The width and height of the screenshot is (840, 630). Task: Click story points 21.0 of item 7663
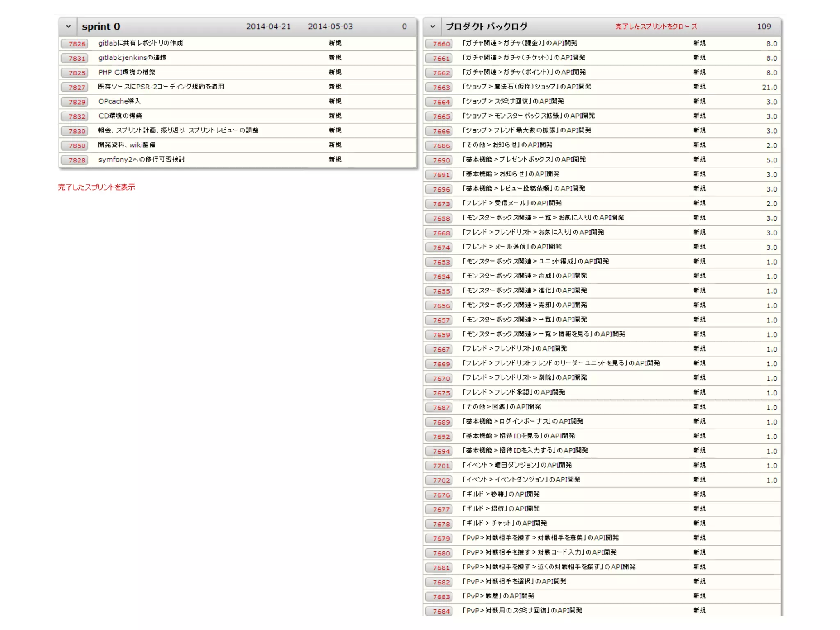point(769,87)
